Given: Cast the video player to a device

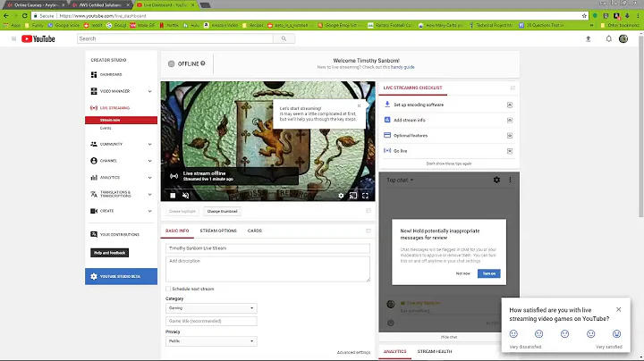Looking at the screenshot, I should (x=353, y=196).
